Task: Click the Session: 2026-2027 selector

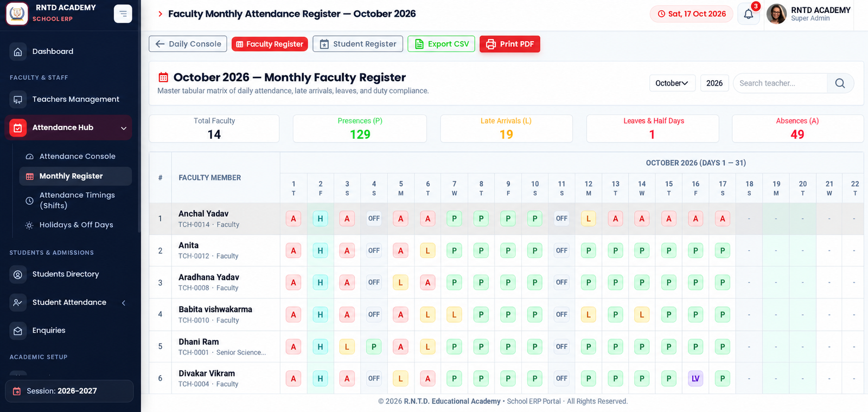Action: pyautogui.click(x=69, y=391)
